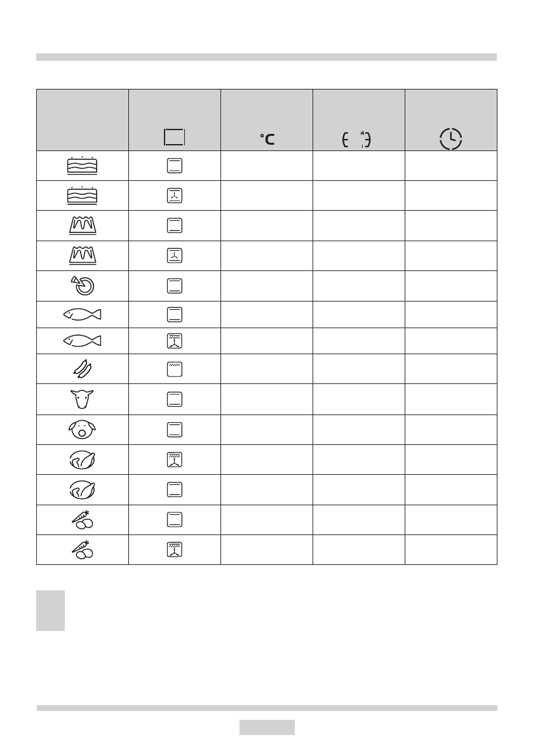Viewport: 533px width, 756px height.
Task: Click the pizza slice icon
Action: 83,286
